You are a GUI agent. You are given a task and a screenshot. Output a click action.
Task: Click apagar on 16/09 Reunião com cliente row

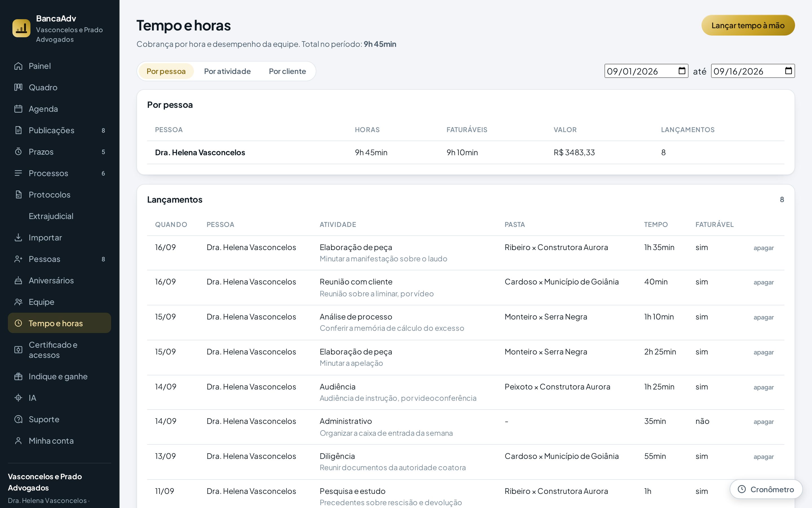coord(763,283)
